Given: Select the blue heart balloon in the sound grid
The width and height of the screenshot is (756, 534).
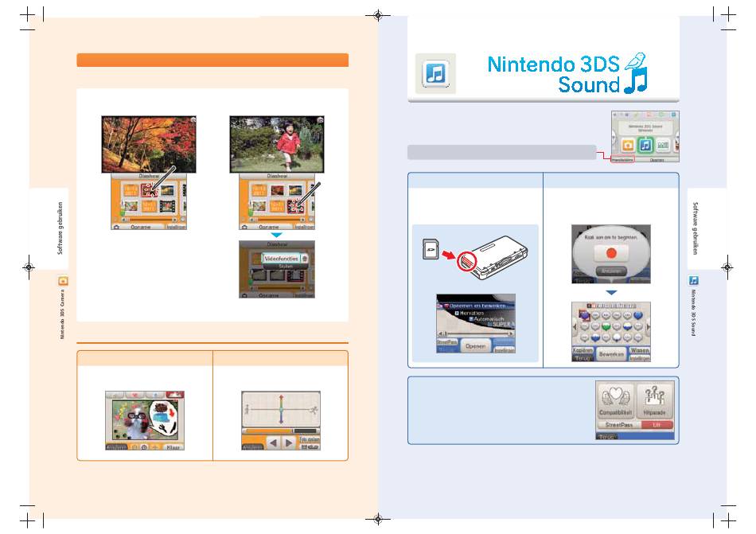Looking at the screenshot, I should pos(638,316).
